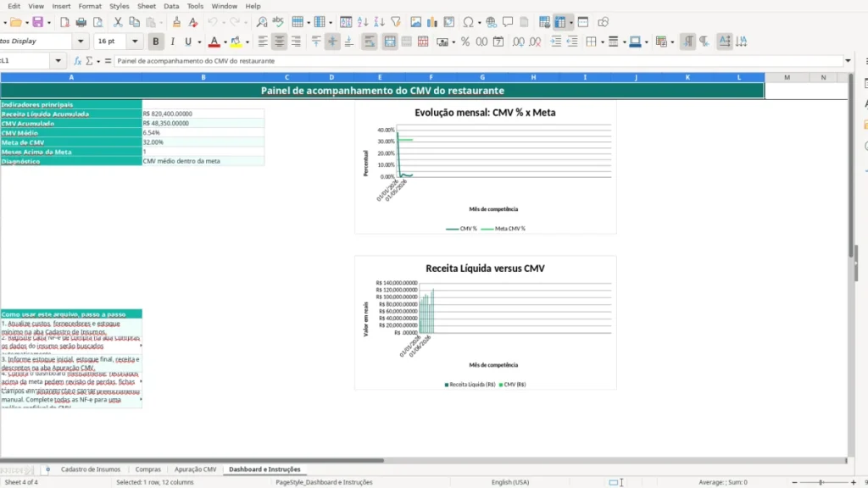This screenshot has width=868, height=488.
Task: Click the Print icon
Action: (x=81, y=22)
